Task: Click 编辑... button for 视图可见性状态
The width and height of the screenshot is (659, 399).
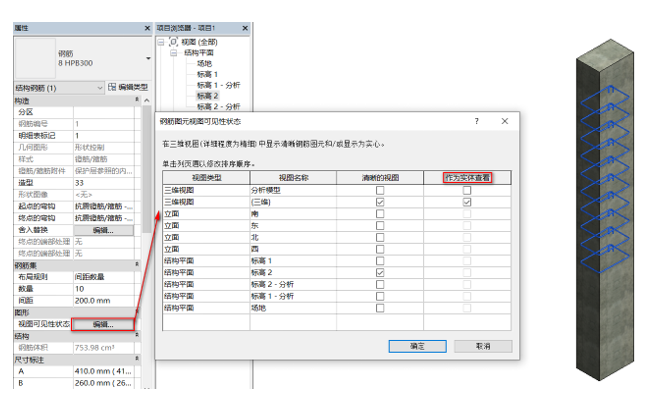Action: (x=103, y=324)
